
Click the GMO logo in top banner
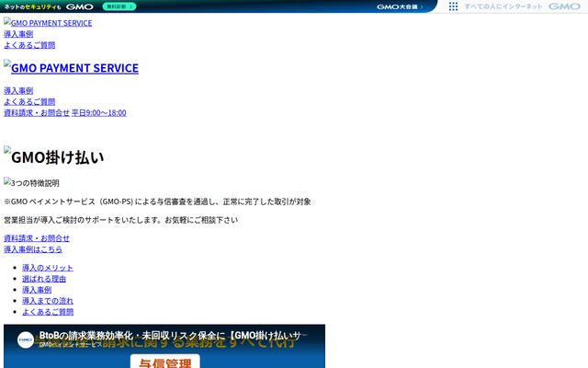pyautogui.click(x=80, y=6)
